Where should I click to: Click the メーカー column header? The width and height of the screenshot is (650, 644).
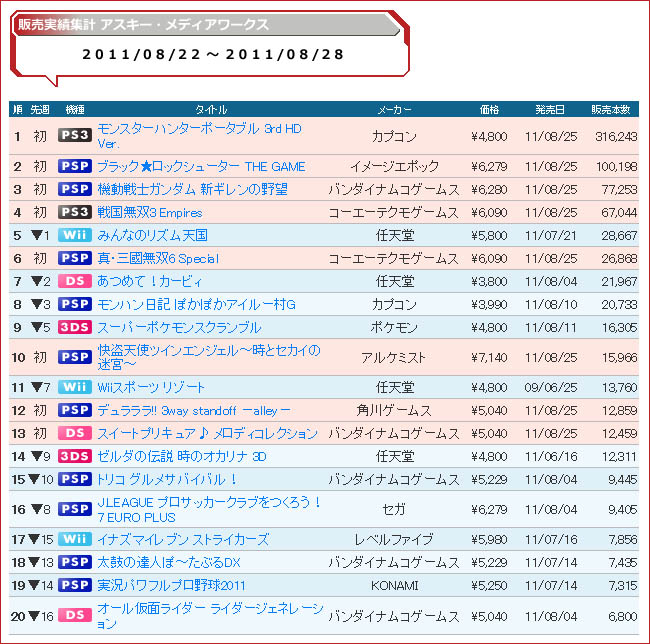(x=394, y=109)
